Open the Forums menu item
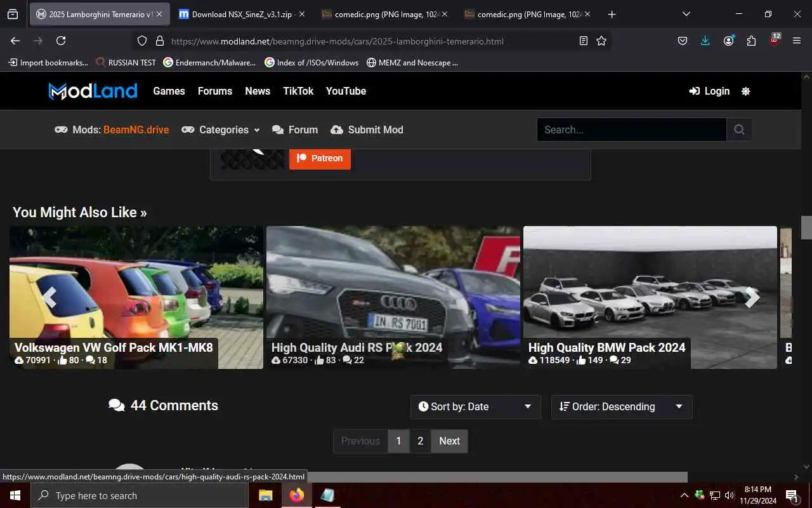 coord(215,91)
